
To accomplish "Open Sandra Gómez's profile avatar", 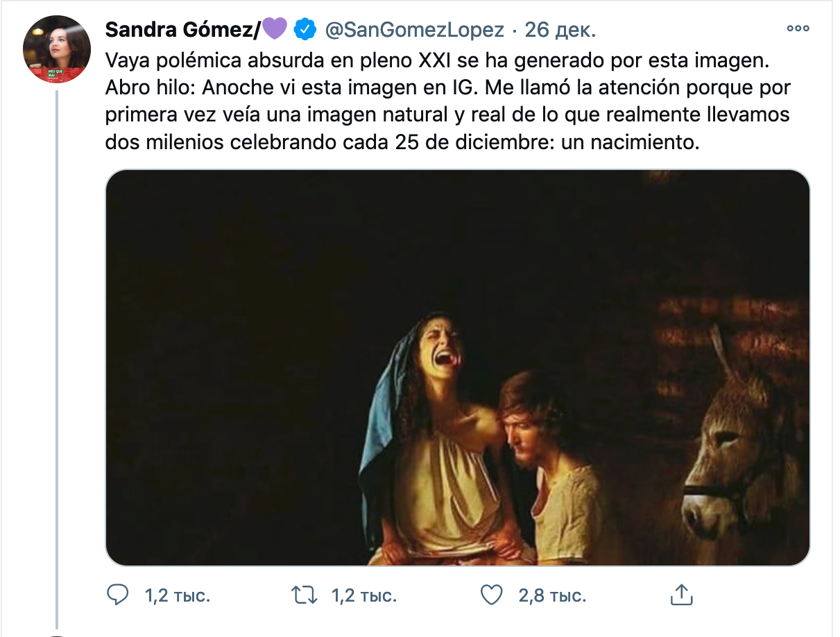I will pos(57,49).
